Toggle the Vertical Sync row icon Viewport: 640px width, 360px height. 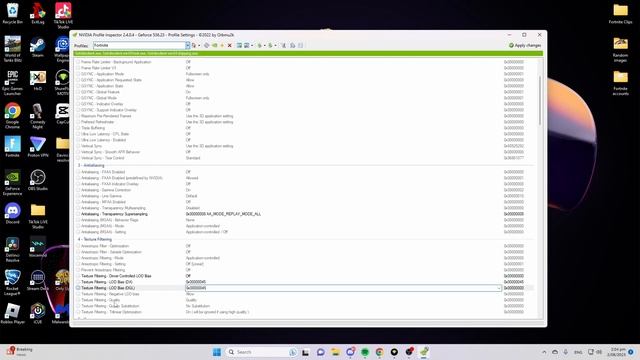click(78, 146)
